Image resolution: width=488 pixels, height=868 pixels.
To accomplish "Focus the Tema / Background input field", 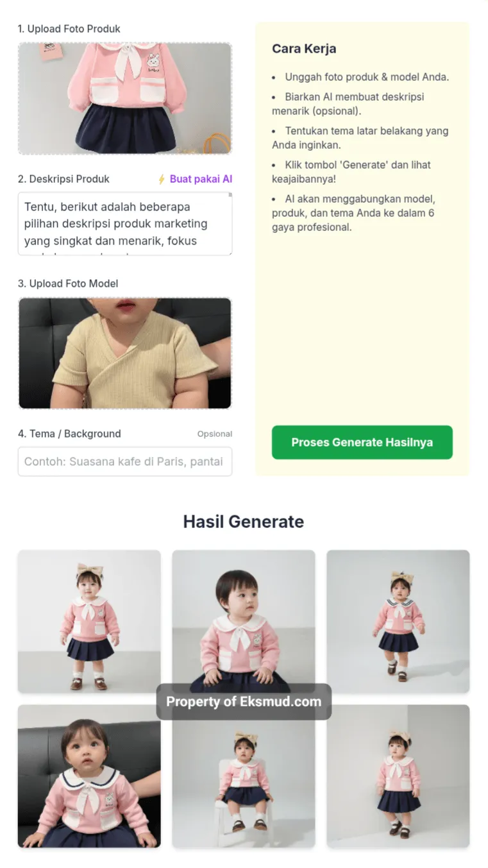I will (x=124, y=462).
